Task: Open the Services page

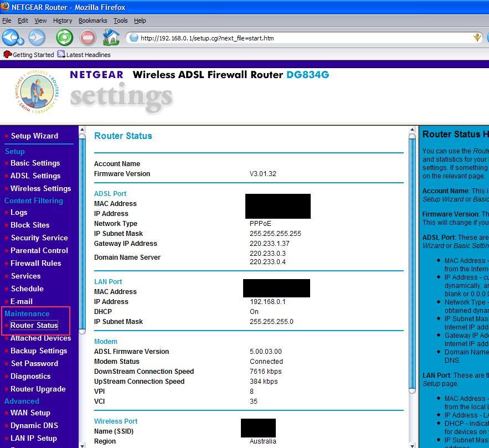Action: (26, 276)
